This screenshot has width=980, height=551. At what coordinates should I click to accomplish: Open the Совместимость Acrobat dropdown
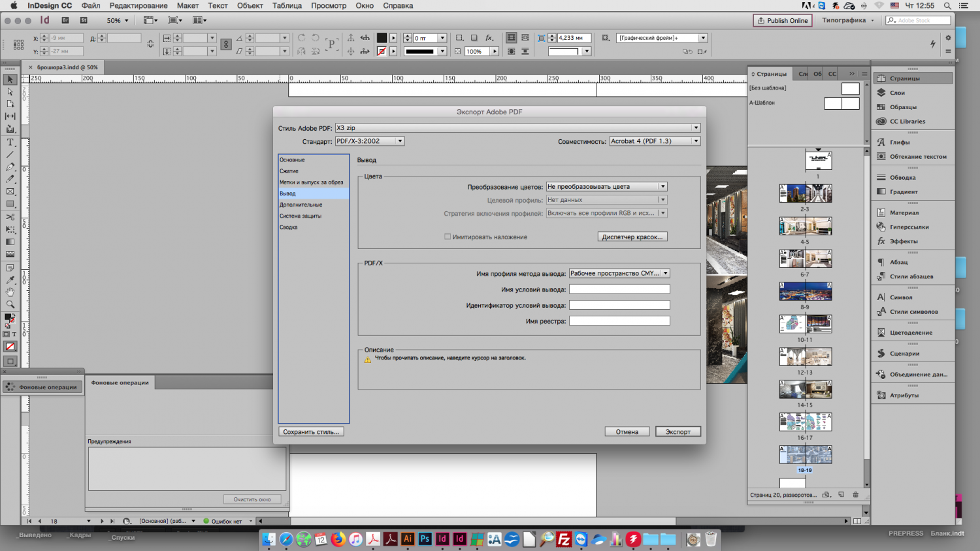click(x=655, y=141)
